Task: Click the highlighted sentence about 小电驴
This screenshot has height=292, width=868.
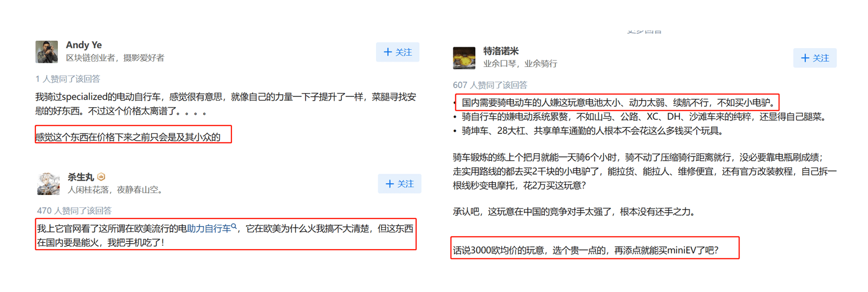Action: click(618, 102)
